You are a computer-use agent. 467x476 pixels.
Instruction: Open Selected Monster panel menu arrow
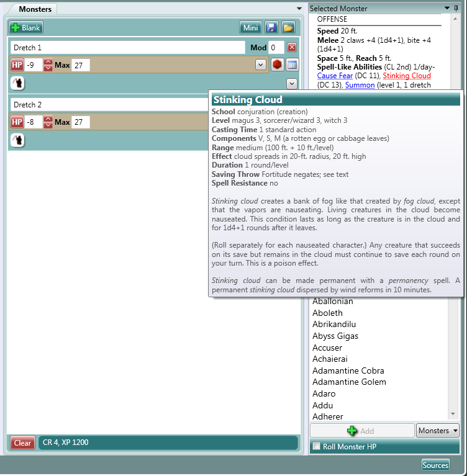pos(447,8)
